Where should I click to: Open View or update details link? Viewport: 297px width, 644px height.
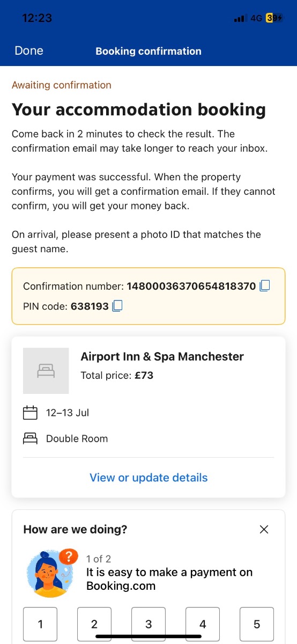pyautogui.click(x=148, y=478)
